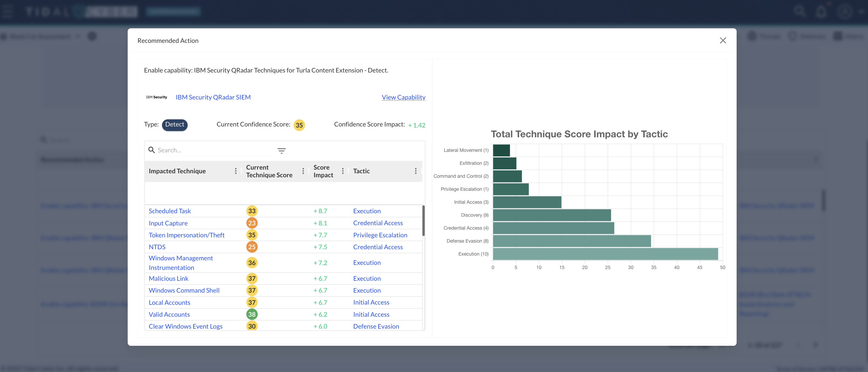Click the table's vertical scrollbar
The height and width of the screenshot is (372, 868).
click(x=423, y=221)
